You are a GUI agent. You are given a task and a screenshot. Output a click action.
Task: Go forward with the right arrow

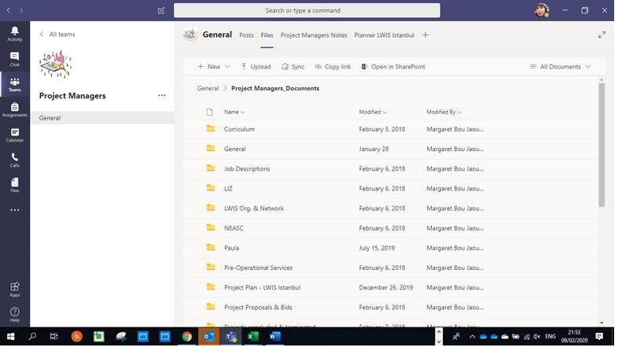tap(21, 10)
